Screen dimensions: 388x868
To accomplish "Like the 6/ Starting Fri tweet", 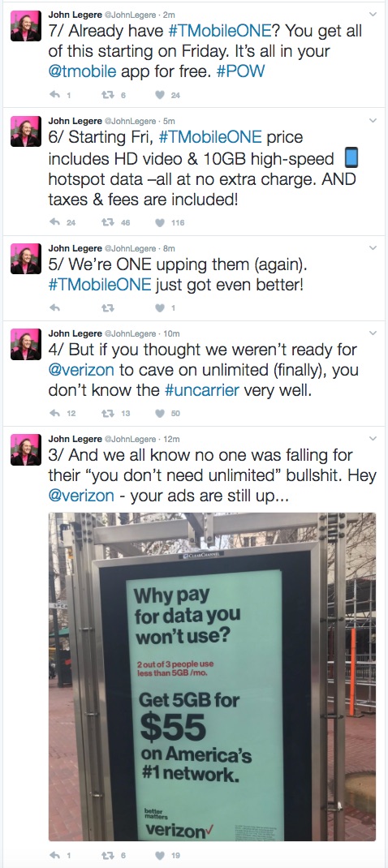I will [160, 222].
